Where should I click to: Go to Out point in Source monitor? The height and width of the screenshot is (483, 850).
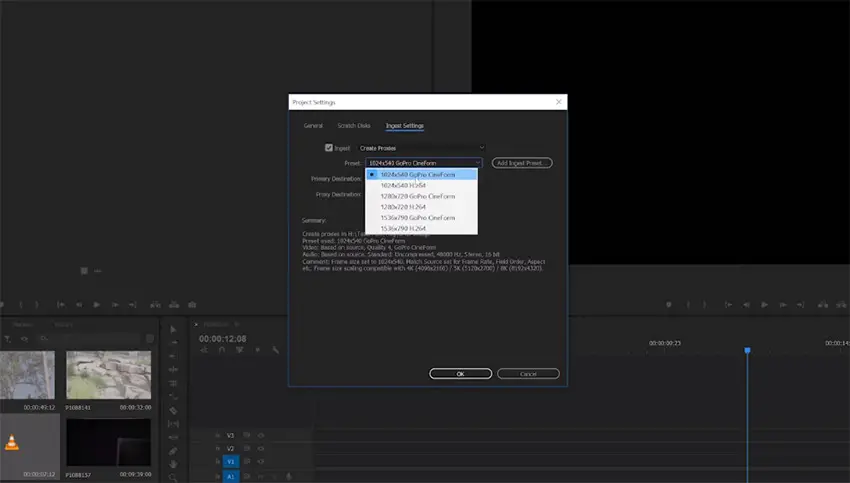coord(133,305)
